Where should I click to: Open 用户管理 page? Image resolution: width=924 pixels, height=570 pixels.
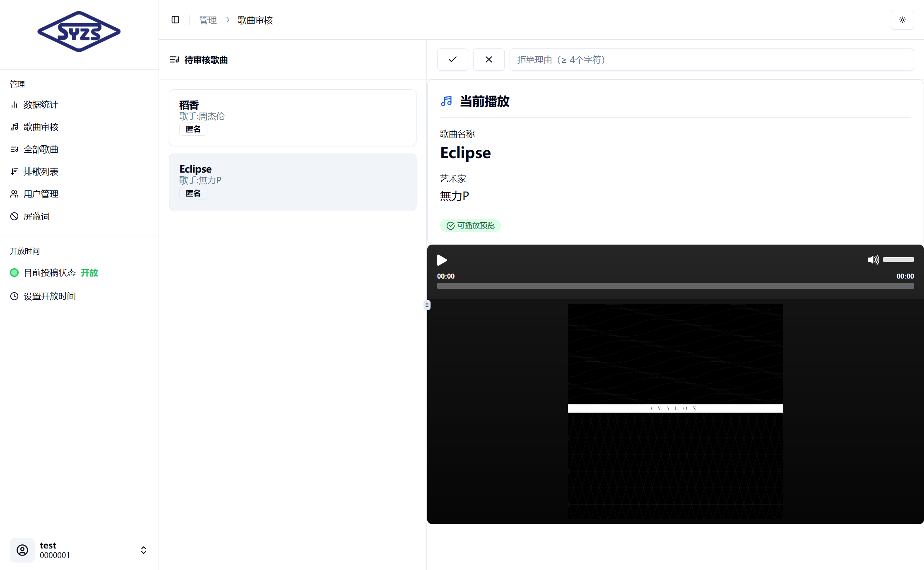pyautogui.click(x=41, y=194)
